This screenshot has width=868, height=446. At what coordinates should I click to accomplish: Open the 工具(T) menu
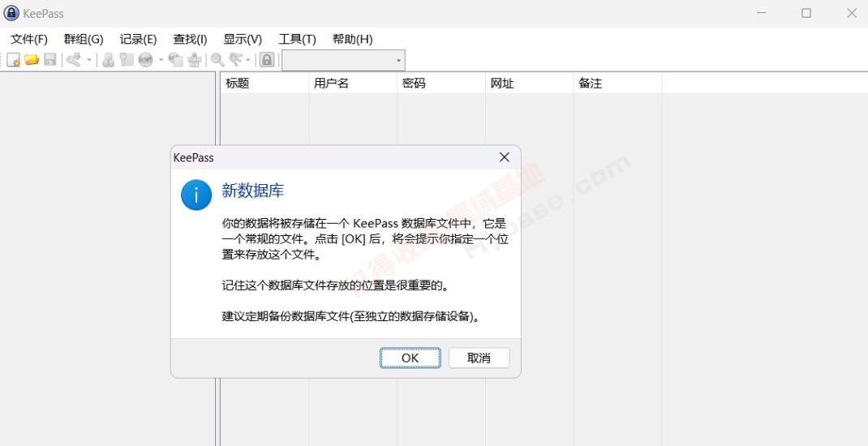click(x=297, y=39)
